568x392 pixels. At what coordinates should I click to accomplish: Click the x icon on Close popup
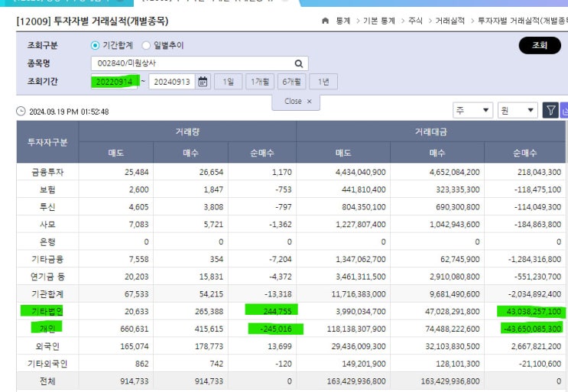pyautogui.click(x=310, y=102)
